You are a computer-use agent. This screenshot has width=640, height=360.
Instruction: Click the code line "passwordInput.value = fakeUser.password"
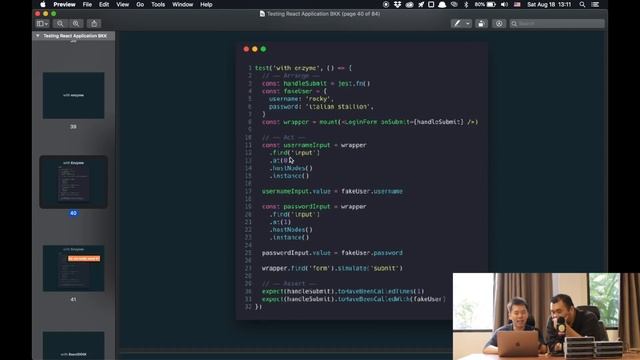click(x=332, y=253)
